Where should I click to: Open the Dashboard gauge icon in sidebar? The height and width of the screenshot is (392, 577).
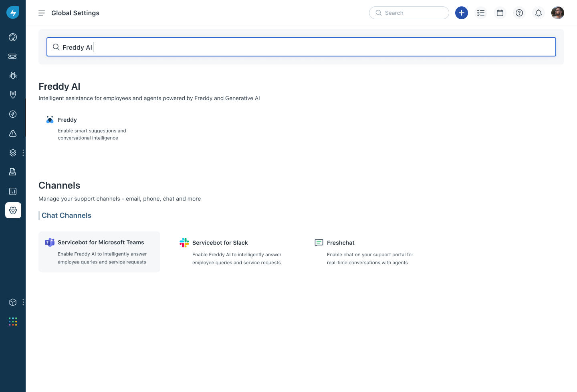(x=13, y=37)
